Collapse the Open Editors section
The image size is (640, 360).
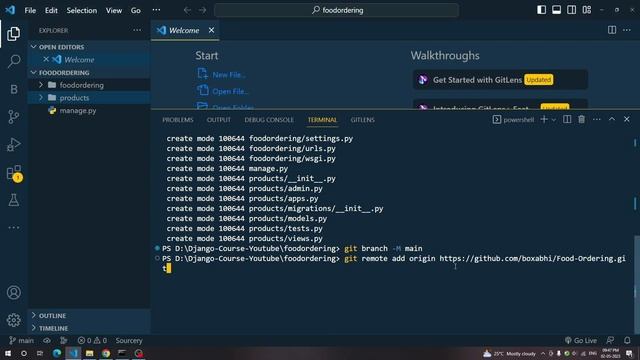click(89, 47)
